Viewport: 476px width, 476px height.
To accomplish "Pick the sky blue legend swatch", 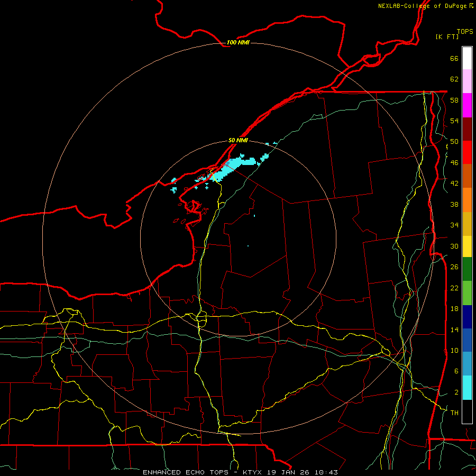I will pos(467,364).
